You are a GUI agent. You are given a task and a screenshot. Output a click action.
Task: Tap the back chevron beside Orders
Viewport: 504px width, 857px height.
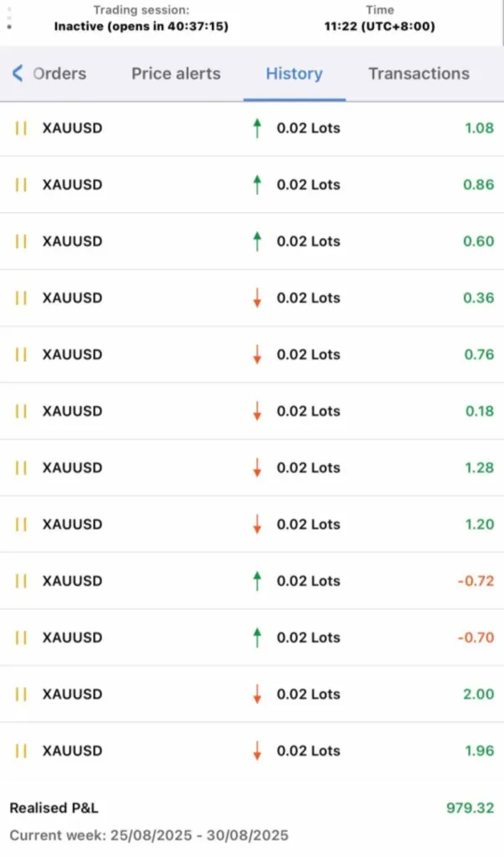[18, 74]
